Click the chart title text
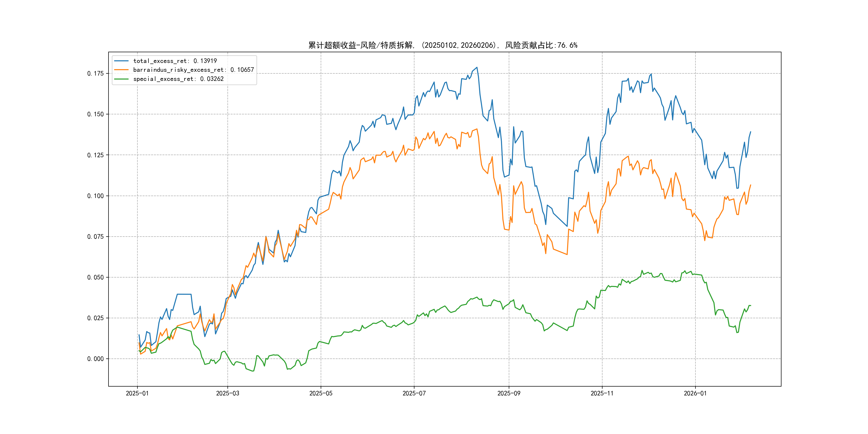Screen dimensions: 868x434 (x=443, y=45)
